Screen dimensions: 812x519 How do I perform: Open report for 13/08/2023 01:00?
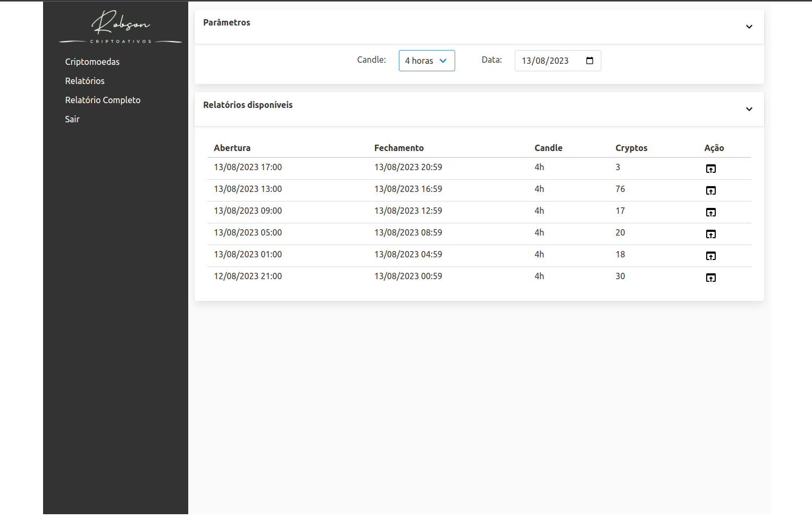point(710,256)
